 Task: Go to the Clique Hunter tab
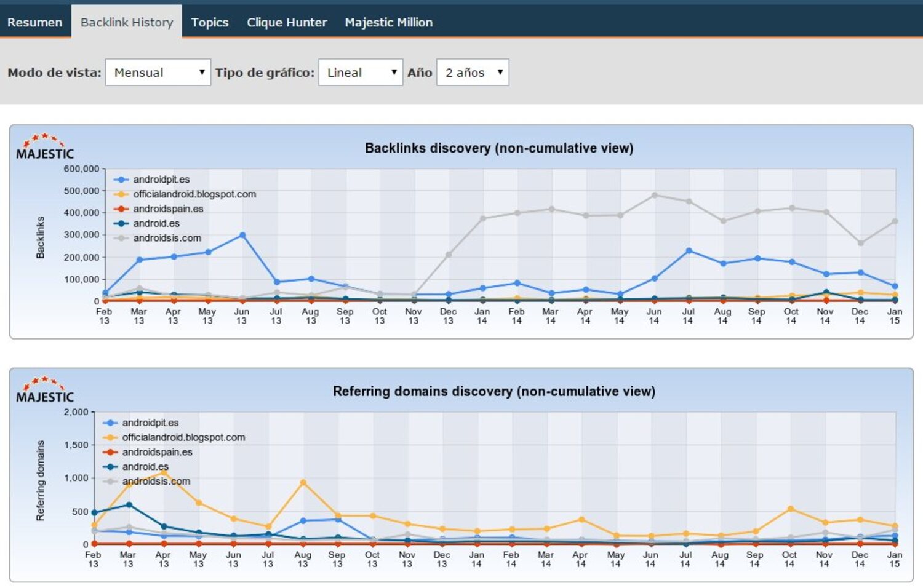click(287, 22)
